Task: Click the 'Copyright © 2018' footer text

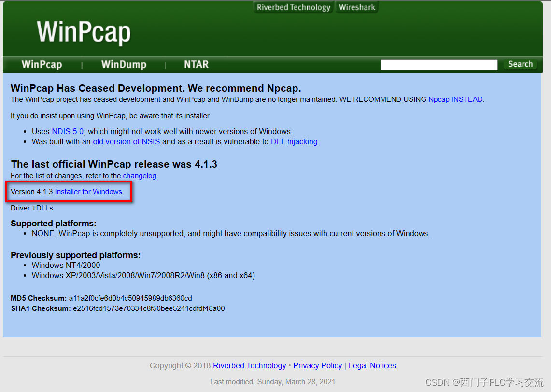Action: coord(180,365)
